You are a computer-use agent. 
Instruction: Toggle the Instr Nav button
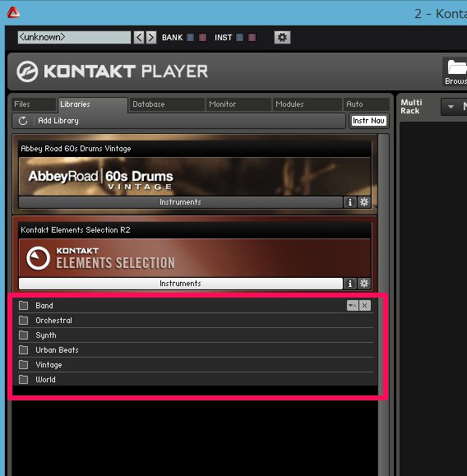click(368, 121)
